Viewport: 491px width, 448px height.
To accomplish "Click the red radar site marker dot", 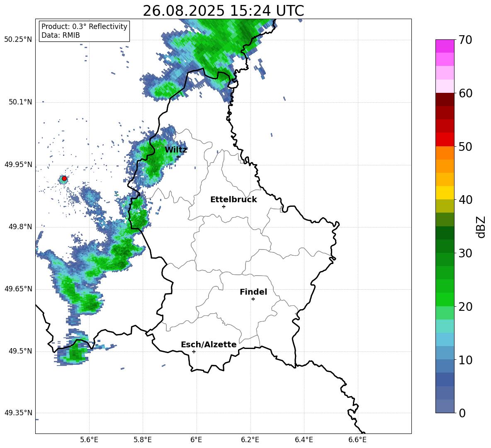I will [x=64, y=179].
